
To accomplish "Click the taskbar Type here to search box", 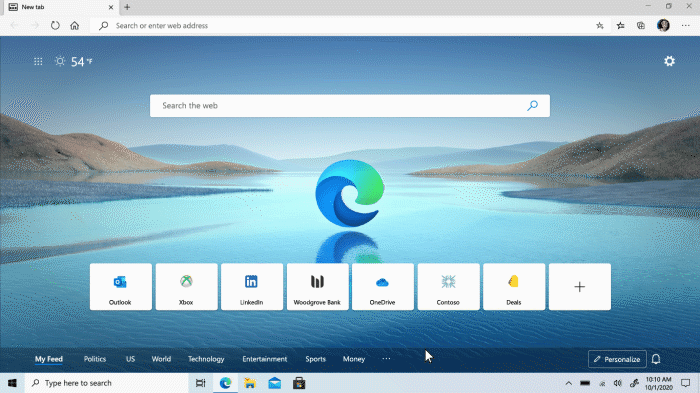I will coord(106,383).
